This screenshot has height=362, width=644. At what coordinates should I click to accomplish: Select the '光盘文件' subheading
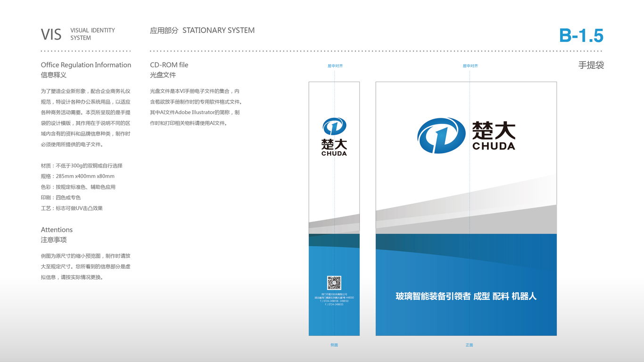click(163, 75)
